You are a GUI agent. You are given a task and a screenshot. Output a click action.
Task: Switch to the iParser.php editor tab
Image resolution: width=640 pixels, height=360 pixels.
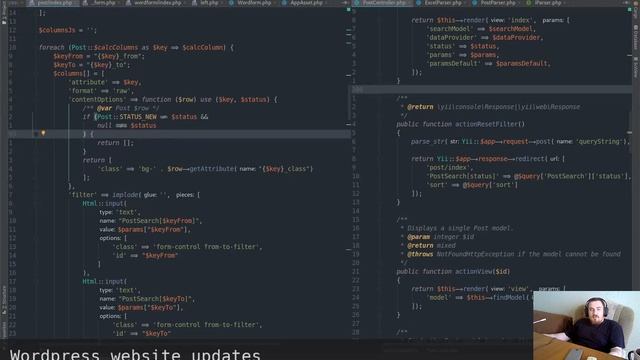click(x=546, y=2)
